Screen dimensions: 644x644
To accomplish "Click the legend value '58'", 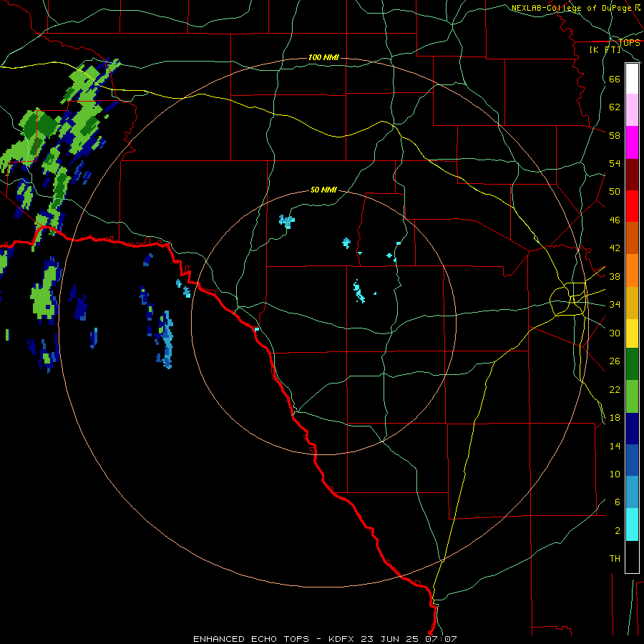I will 615,135.
